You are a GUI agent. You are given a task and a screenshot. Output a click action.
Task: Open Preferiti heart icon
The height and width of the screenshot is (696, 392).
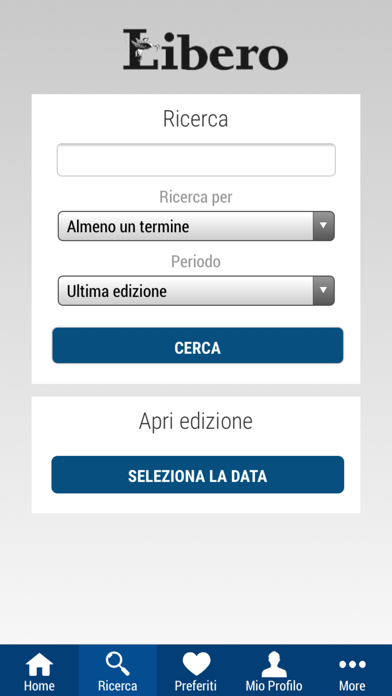click(x=196, y=664)
